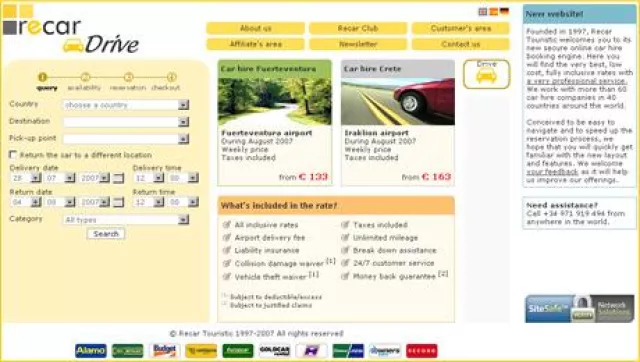Open Delivery date day dropdown showing 28
The width and height of the screenshot is (640, 362).
(x=25, y=178)
